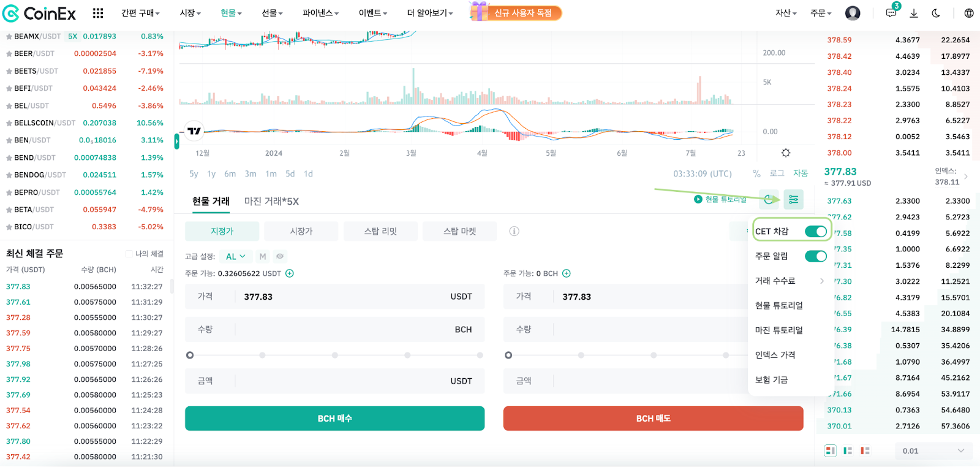The width and height of the screenshot is (980, 467).
Task: Click the buy quantity BCH field
Action: pyautogui.click(x=334, y=330)
